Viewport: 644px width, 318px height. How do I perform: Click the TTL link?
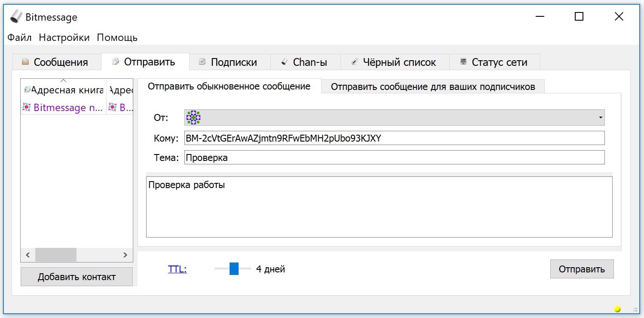177,269
